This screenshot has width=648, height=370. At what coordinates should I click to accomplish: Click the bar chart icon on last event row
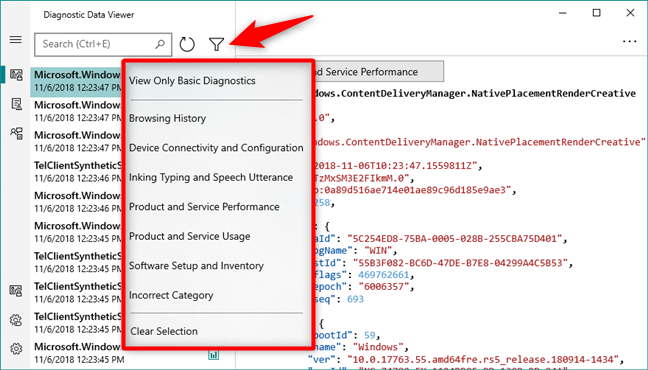click(x=213, y=355)
